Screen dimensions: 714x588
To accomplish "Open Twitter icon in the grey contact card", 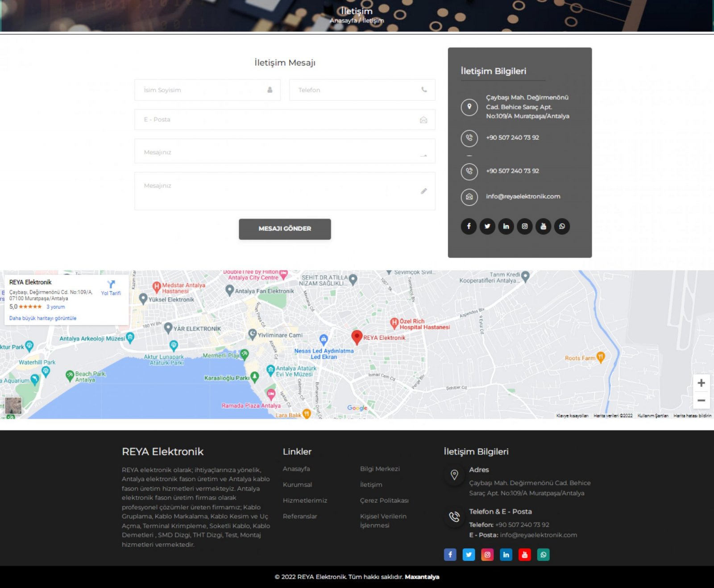I will point(487,226).
